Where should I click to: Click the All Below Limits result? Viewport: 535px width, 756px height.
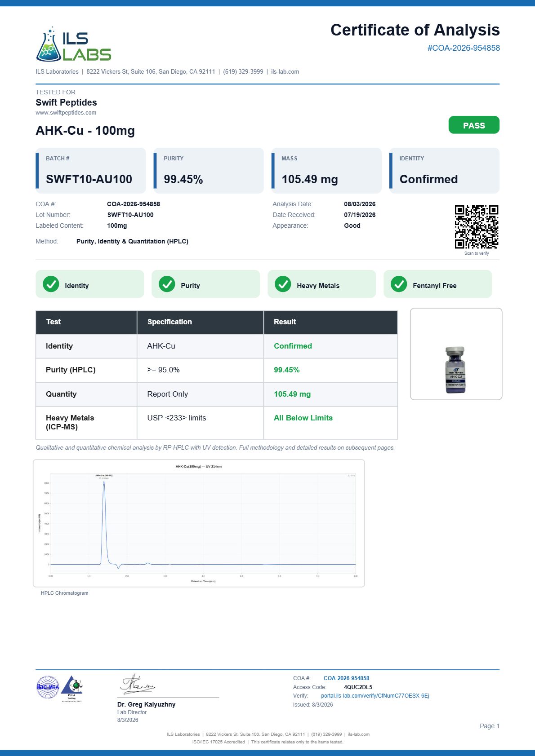tap(303, 418)
